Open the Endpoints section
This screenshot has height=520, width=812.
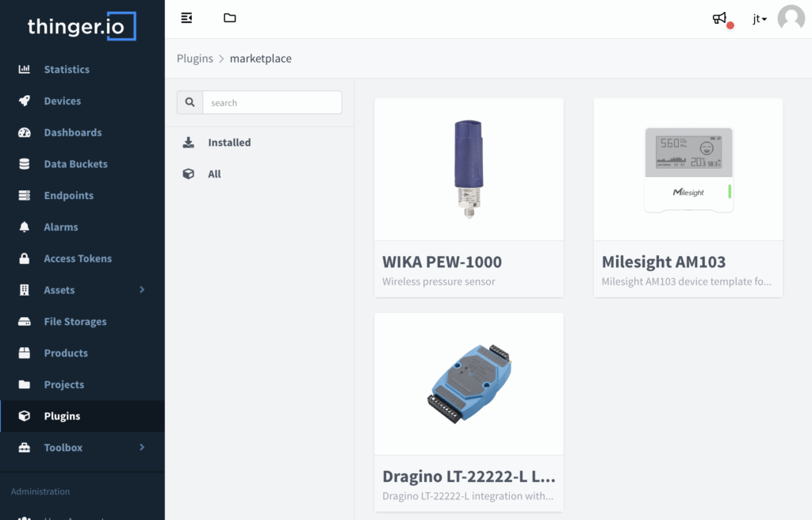[69, 196]
